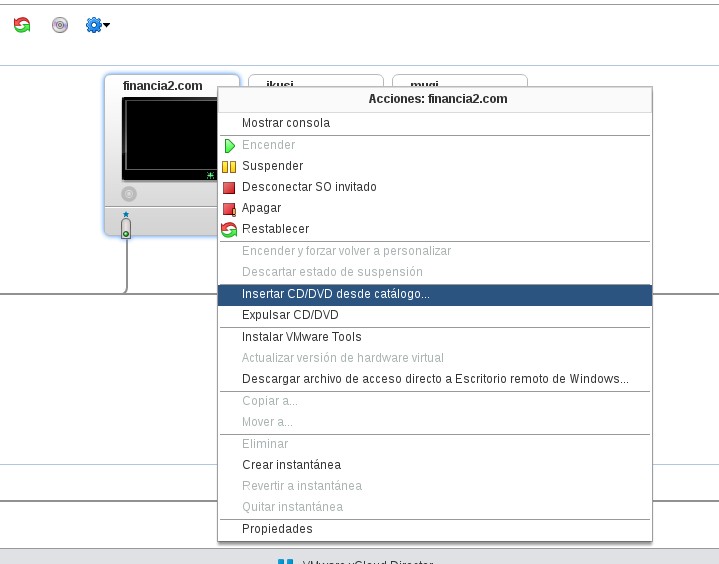This screenshot has width=719, height=564.
Task: Choose Instalar VMware Tools
Action: (x=302, y=337)
